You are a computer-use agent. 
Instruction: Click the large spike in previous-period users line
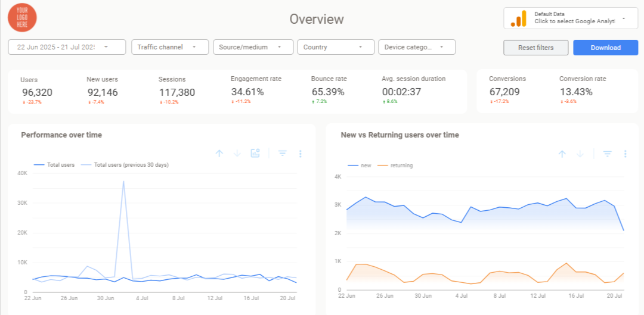123,181
